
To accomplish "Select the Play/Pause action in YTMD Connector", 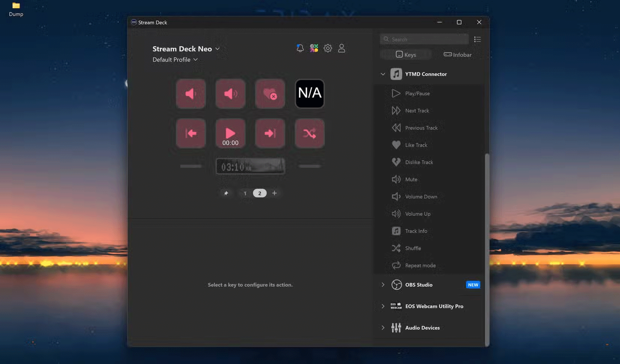I will click(x=417, y=93).
